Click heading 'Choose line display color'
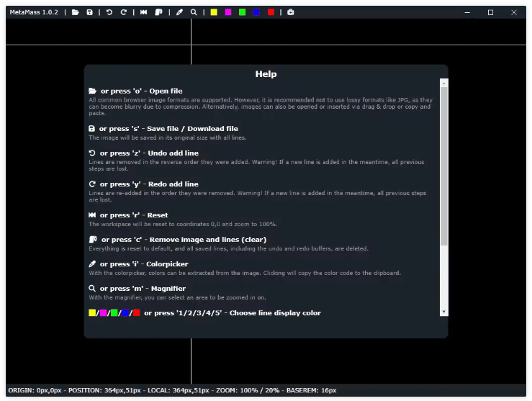Screen dimensions: 532x401 275,312
